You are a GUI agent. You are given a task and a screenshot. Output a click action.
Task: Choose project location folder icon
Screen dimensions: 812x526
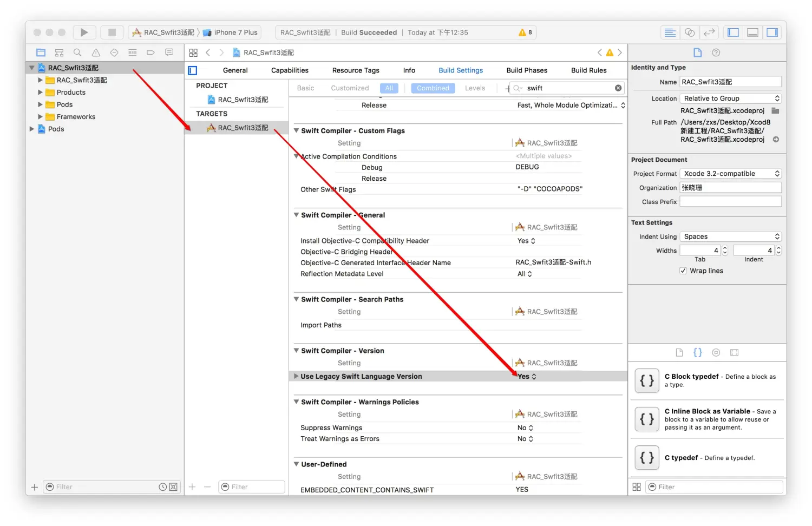(775, 110)
